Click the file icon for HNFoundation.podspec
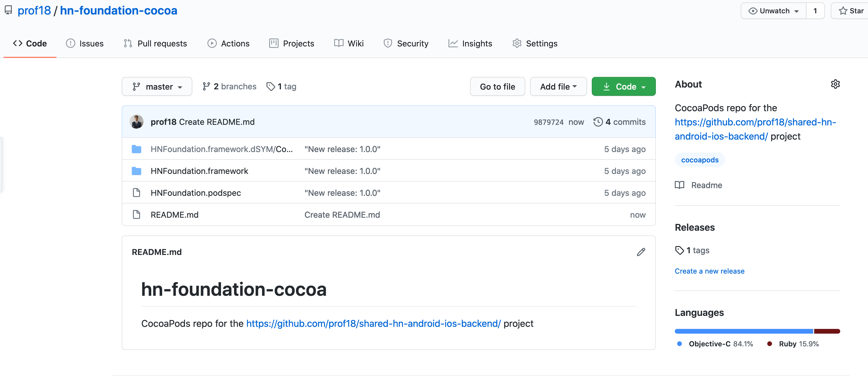This screenshot has width=868, height=378. [136, 193]
